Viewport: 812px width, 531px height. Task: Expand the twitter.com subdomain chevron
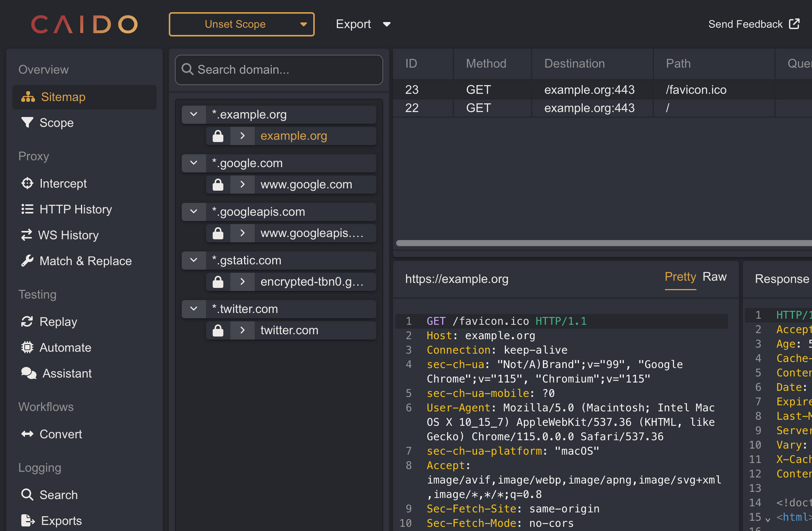pos(242,330)
